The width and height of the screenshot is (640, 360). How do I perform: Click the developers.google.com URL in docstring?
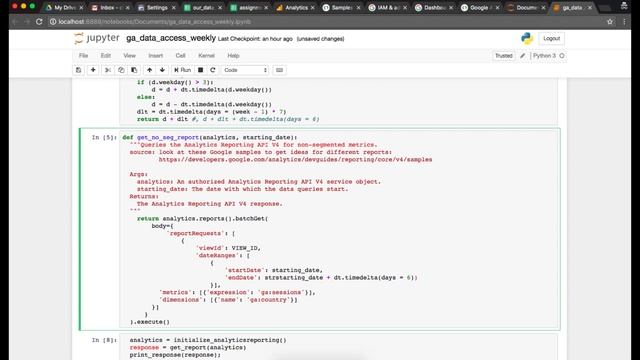pyautogui.click(x=296, y=160)
